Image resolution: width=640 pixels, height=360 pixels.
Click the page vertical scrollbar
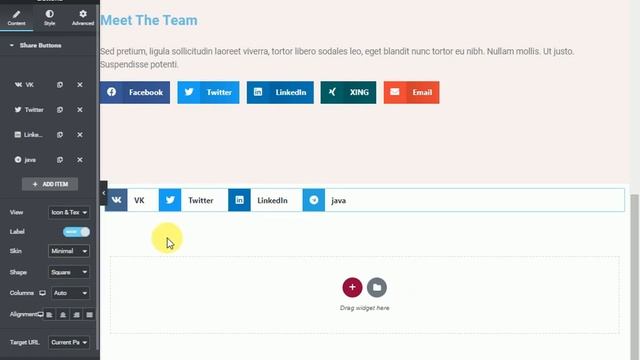click(x=634, y=277)
